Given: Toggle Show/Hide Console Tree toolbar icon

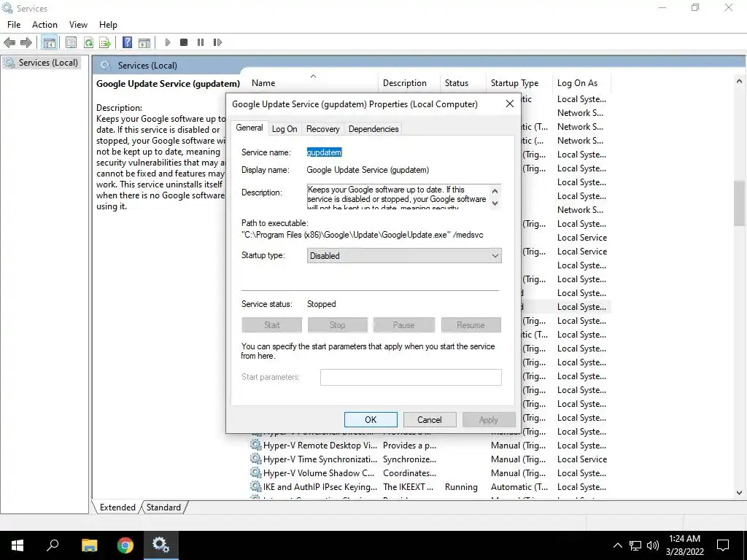Looking at the screenshot, I should coord(49,42).
